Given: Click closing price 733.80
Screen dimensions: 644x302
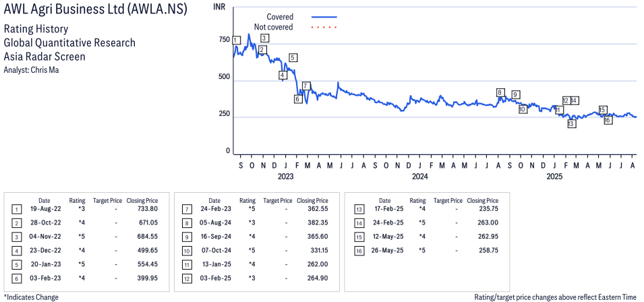Looking at the screenshot, I should (148, 209).
